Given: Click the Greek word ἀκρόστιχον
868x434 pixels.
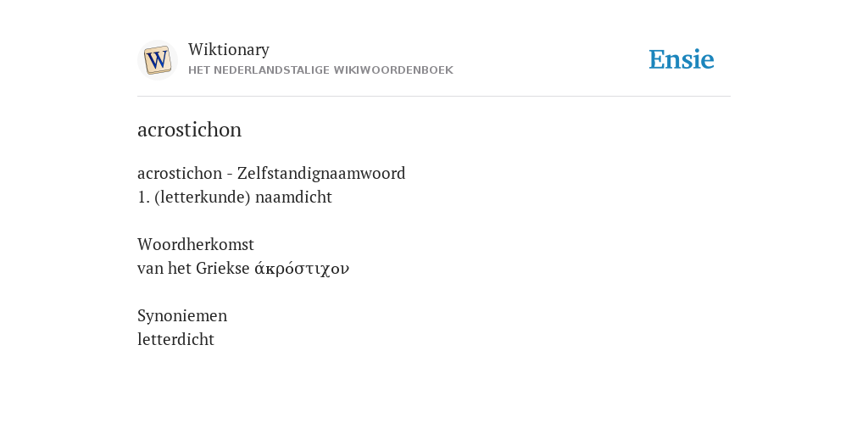Looking at the screenshot, I should [302, 269].
